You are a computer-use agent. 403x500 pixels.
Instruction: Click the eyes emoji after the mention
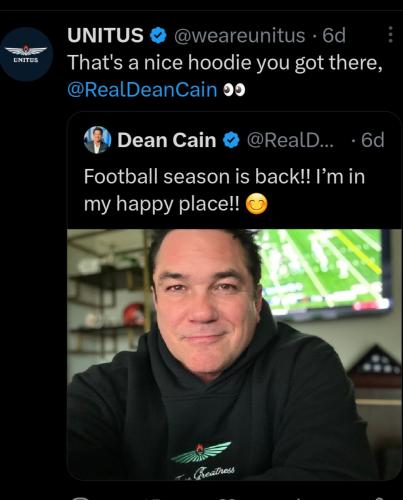coord(234,90)
